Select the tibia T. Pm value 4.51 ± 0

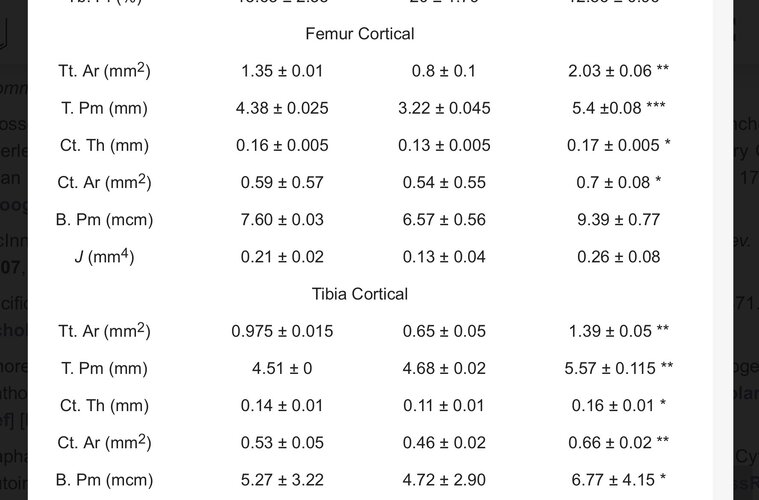pos(282,368)
